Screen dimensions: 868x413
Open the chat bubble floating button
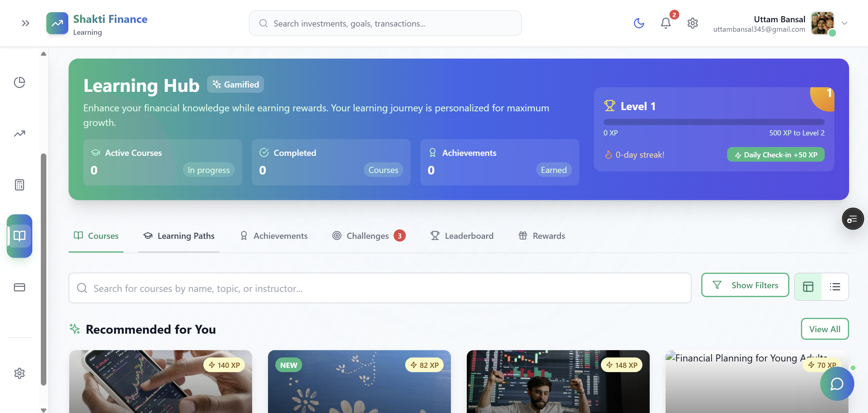point(836,384)
